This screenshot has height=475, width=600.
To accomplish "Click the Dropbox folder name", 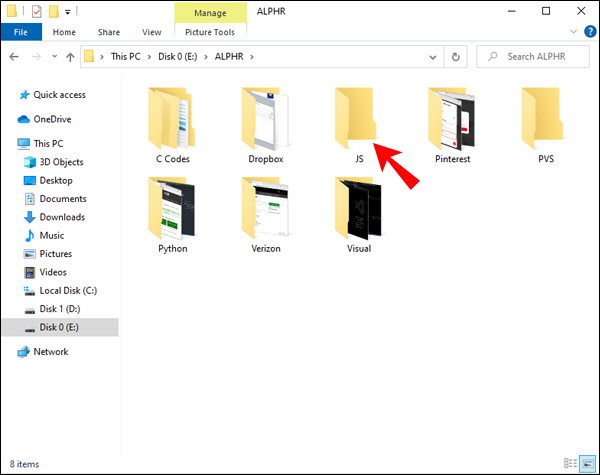I will point(266,159).
